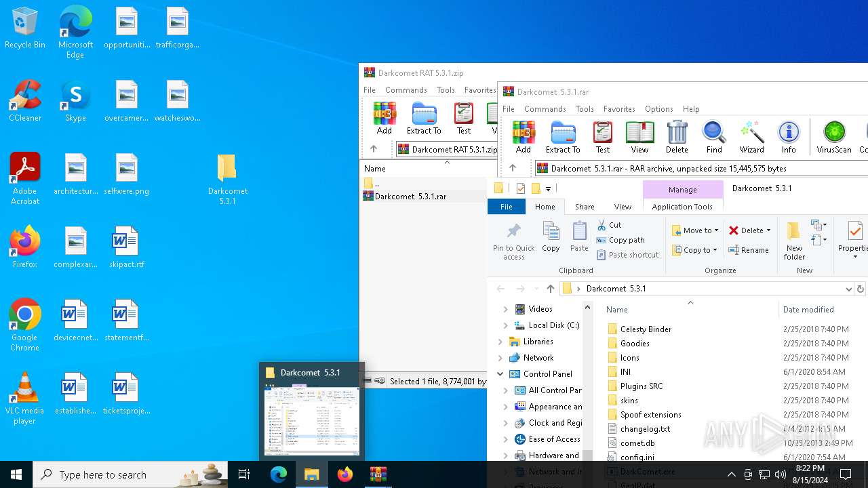868x488 pixels.
Task: Click Info icon in WinRAR toolbar
Action: [789, 137]
